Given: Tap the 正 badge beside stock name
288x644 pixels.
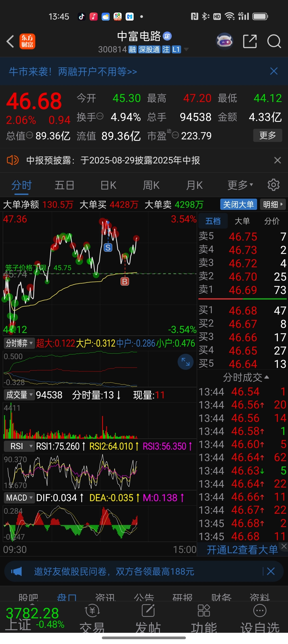Looking at the screenshot, I should click(167, 36).
